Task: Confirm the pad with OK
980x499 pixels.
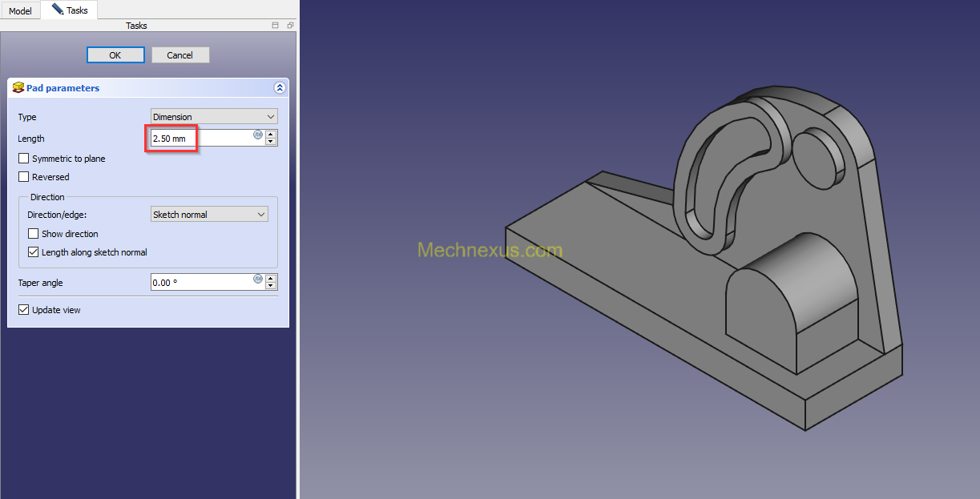Action: (x=115, y=55)
